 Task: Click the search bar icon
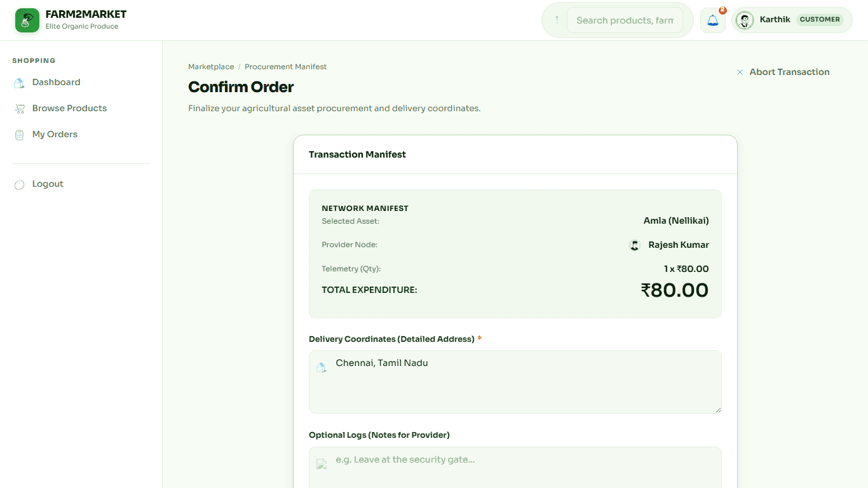(557, 20)
